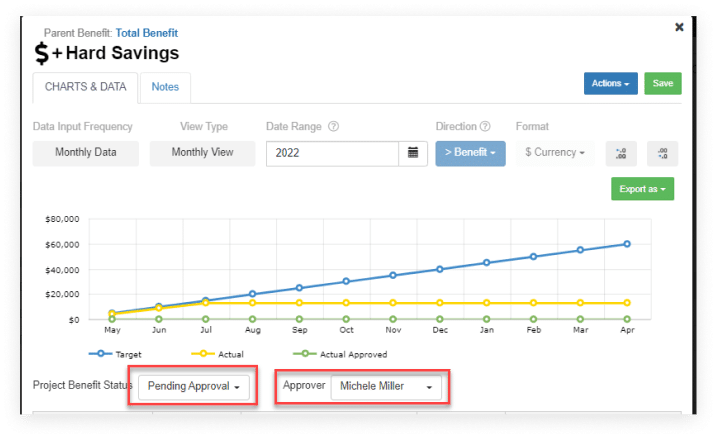Toggle the Actual Approved legend series
Screen dimensions: 717x439
[336, 353]
